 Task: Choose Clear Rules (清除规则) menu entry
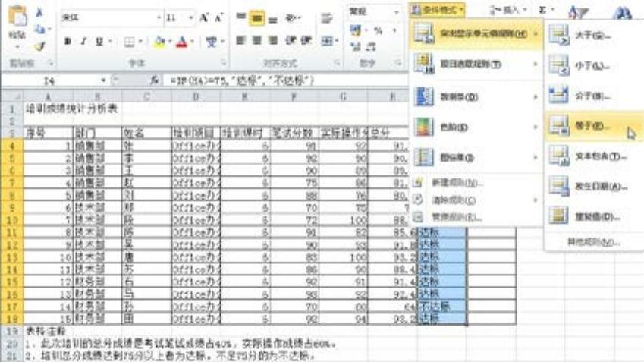[x=476, y=200]
